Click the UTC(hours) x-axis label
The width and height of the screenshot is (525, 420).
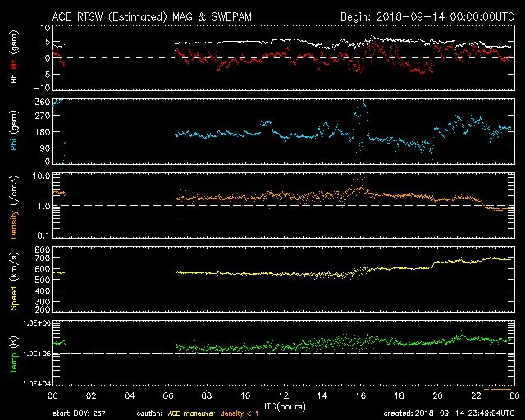[281, 406]
